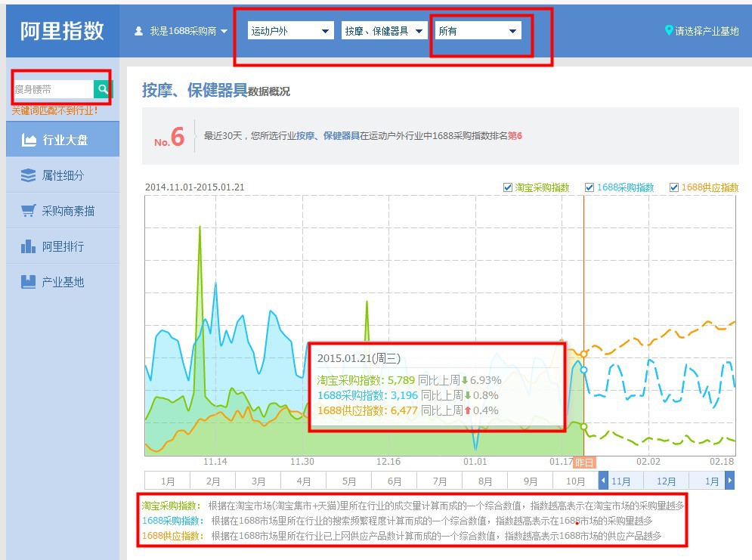Click the green search magnifier icon
The image size is (752, 560).
102,88
